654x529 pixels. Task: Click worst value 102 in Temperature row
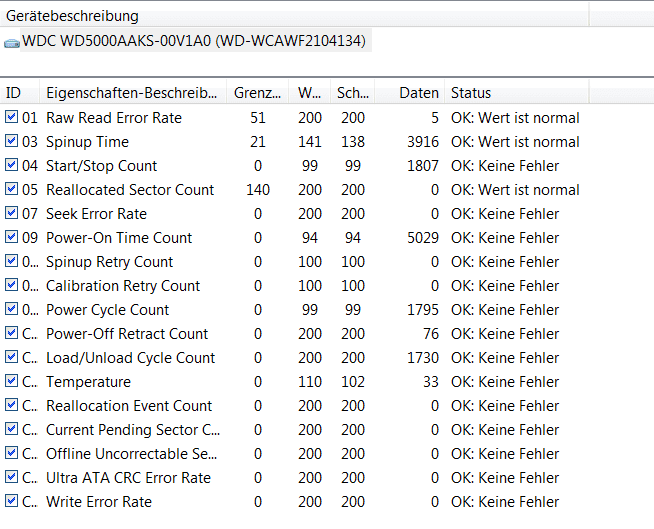click(x=353, y=382)
